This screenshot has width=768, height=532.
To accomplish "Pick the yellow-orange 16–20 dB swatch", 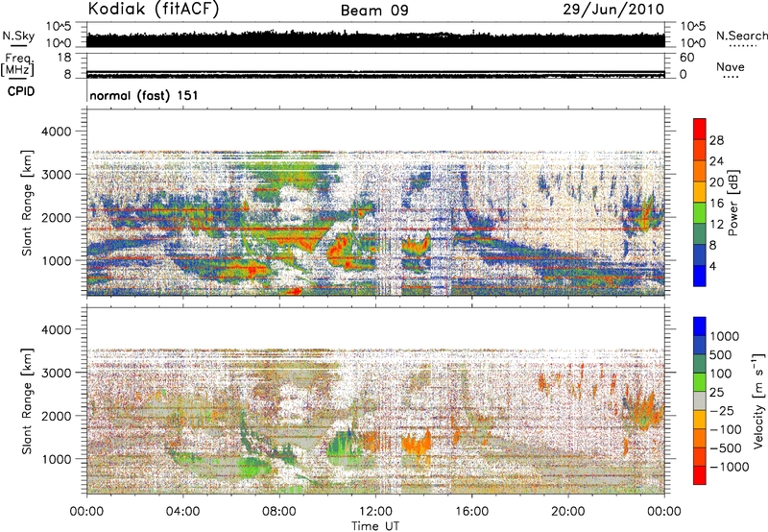I will pyautogui.click(x=700, y=191).
